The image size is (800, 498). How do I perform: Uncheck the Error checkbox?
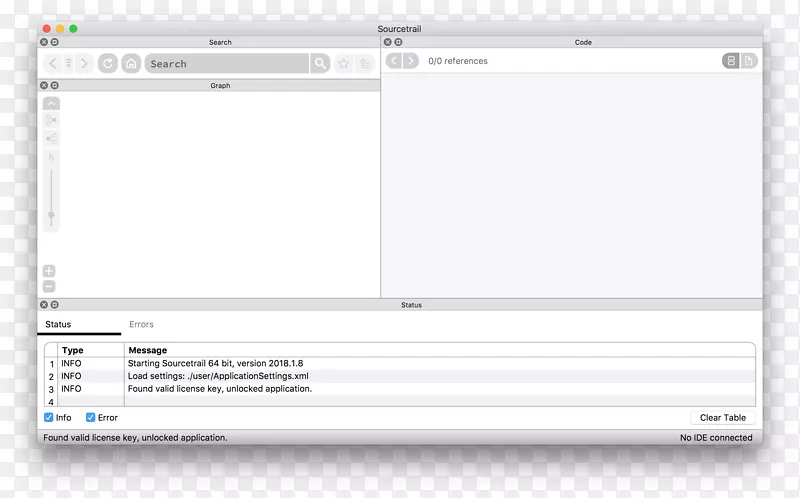90,418
